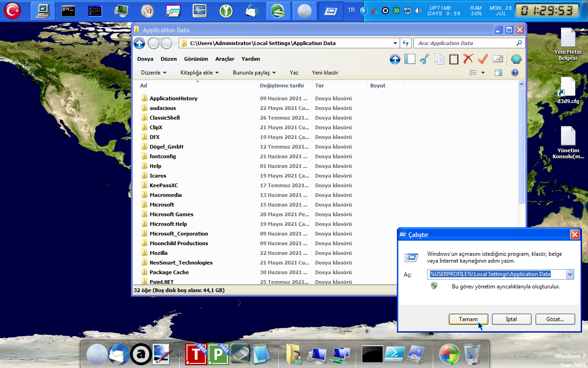Open recent pages dropdown beside Forward

tap(175, 44)
